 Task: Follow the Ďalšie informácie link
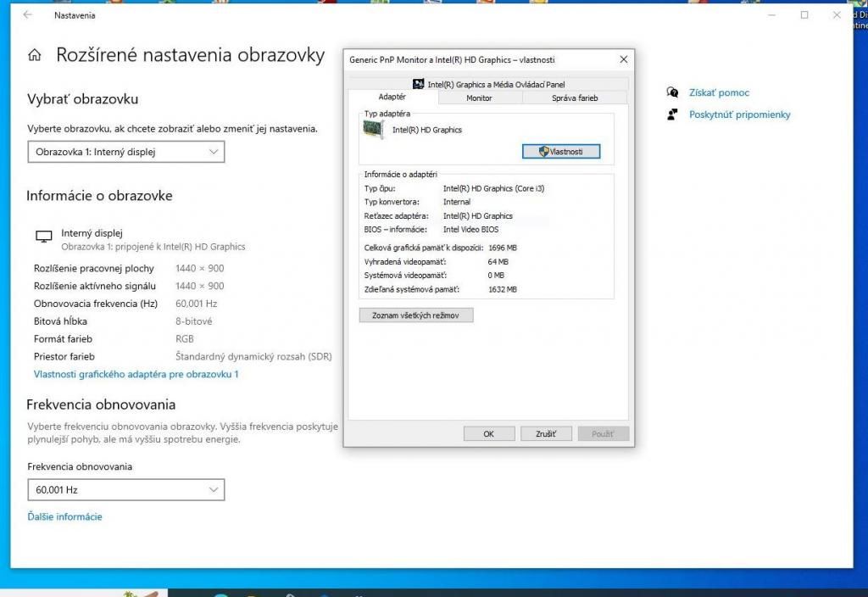[64, 516]
